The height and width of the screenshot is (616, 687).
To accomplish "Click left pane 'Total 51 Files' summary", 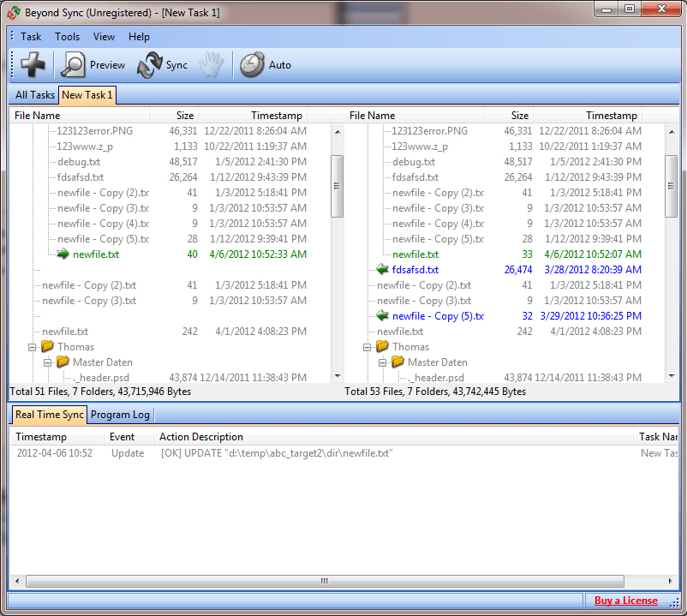I will tap(100, 392).
